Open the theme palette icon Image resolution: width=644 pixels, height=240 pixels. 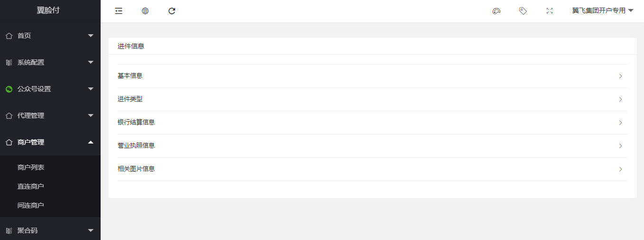(x=496, y=11)
